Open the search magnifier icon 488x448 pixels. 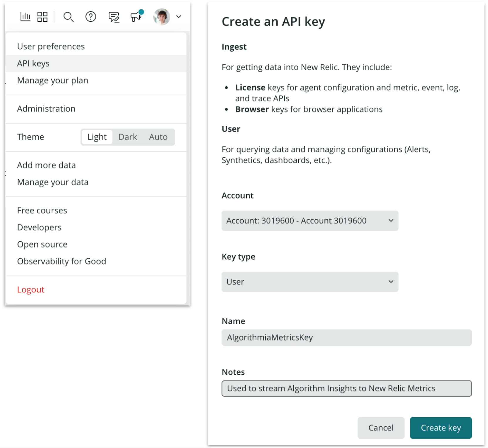coord(69,17)
